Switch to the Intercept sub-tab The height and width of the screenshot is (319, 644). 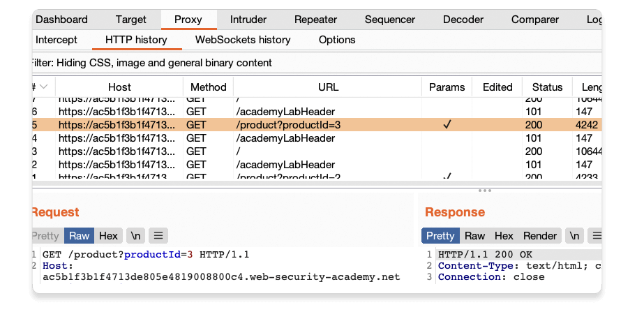[57, 40]
